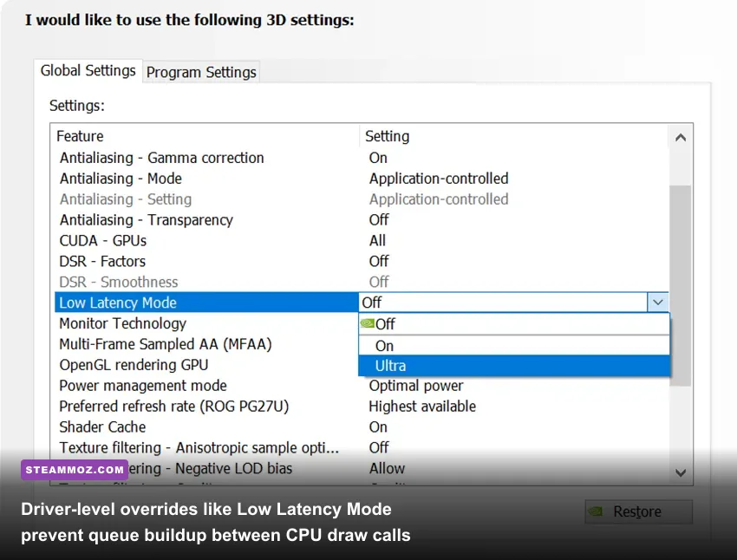Select the Shader Cache row
The image size is (737, 560).
(361, 427)
